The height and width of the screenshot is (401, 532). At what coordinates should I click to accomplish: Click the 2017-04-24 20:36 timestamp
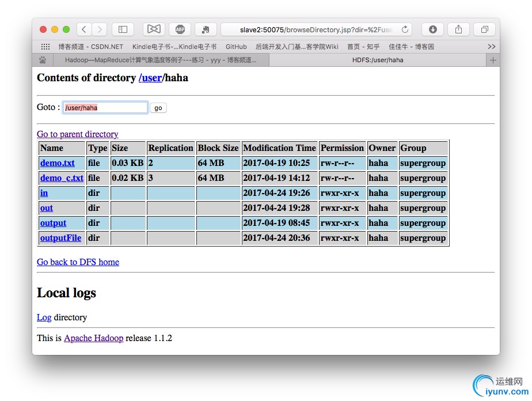click(x=276, y=238)
